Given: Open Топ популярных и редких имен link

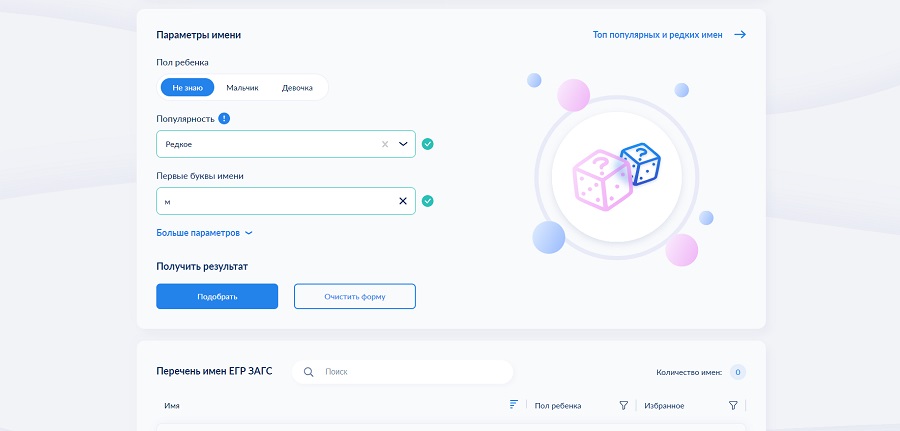Looking at the screenshot, I should 657,34.
